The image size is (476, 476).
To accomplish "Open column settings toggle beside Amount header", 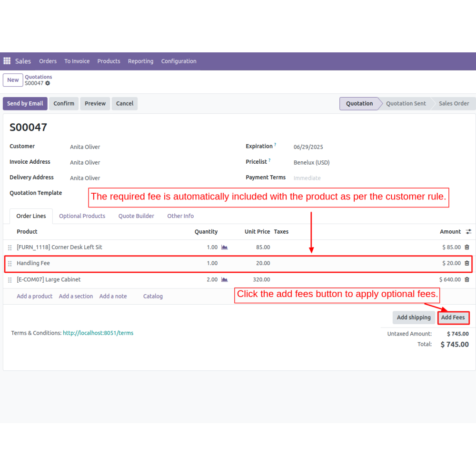I will (x=468, y=232).
